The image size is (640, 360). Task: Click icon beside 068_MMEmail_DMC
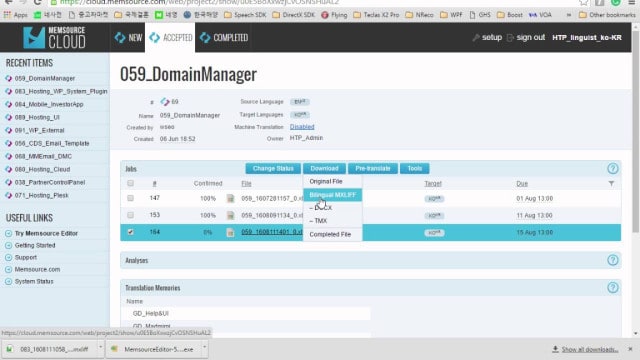point(9,156)
